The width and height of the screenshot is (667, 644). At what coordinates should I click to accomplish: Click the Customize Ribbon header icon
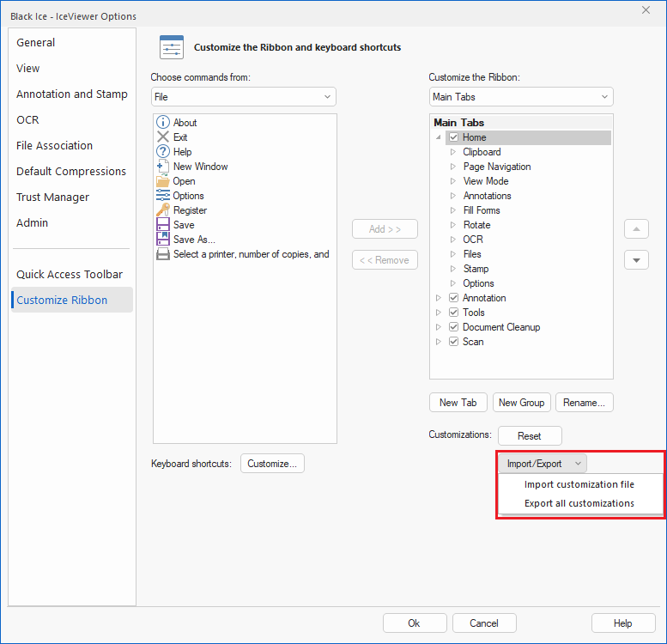(x=172, y=47)
